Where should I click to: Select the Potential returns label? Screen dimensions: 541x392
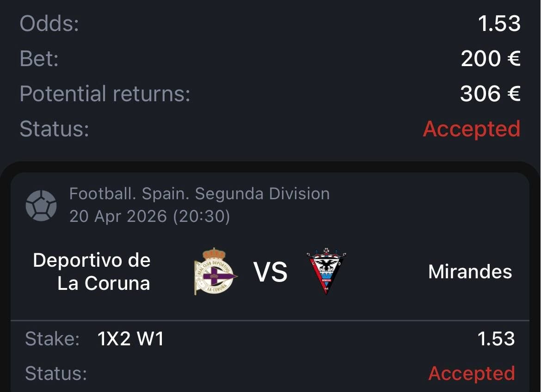click(x=105, y=94)
